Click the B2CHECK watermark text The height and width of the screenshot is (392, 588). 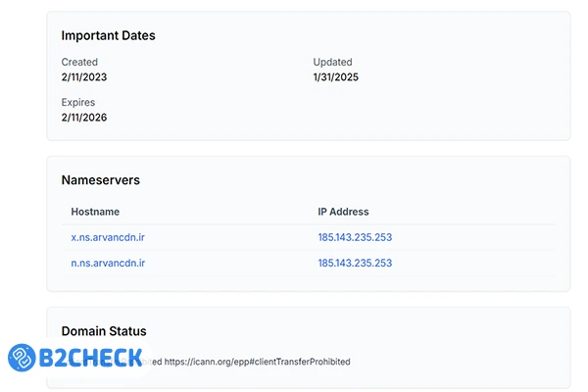91,357
